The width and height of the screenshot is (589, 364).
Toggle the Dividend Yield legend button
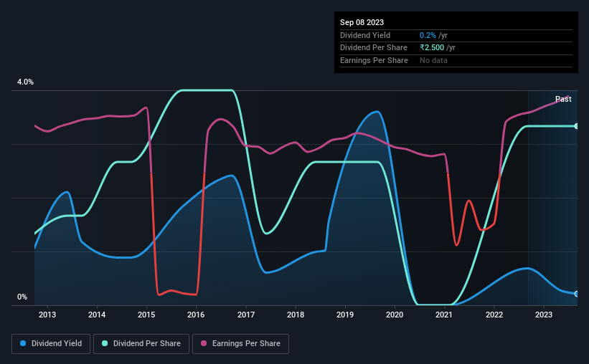click(51, 344)
